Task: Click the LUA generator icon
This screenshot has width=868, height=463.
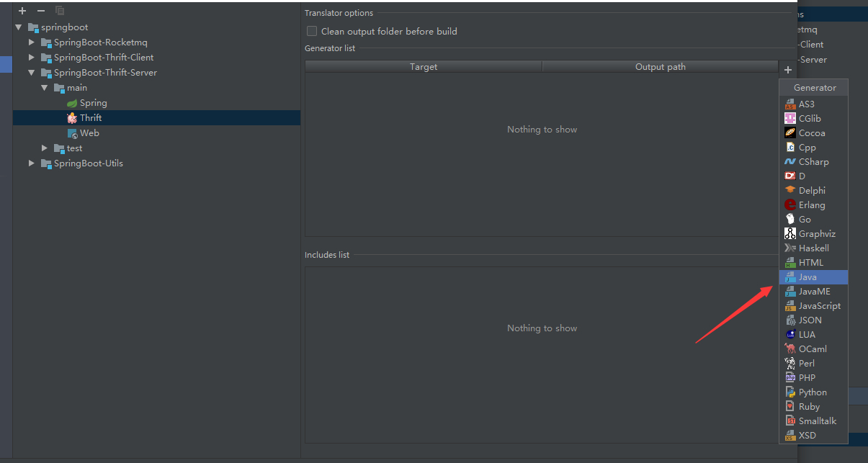Action: tap(790, 334)
